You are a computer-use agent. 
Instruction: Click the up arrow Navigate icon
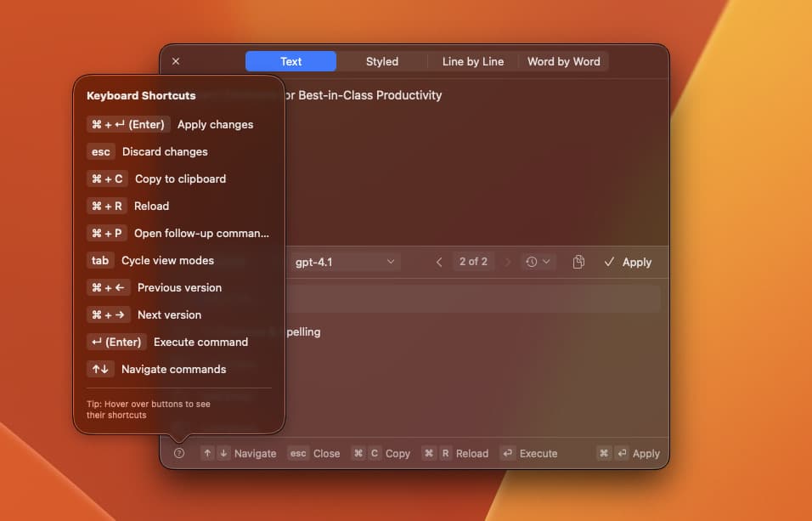[x=207, y=453]
